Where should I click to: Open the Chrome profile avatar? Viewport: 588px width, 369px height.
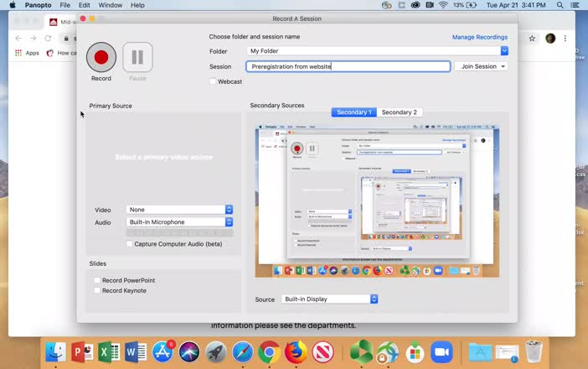pos(550,39)
